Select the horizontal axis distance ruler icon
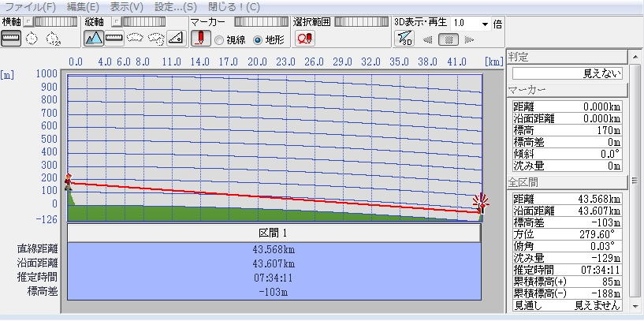Viewport: 644px width, 321px height. point(11,38)
